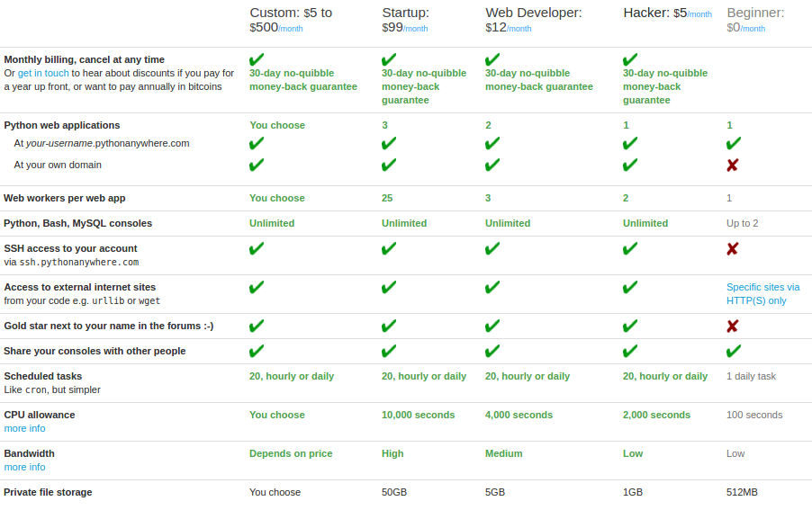Click Startup's green check for SSH access

pos(389,249)
